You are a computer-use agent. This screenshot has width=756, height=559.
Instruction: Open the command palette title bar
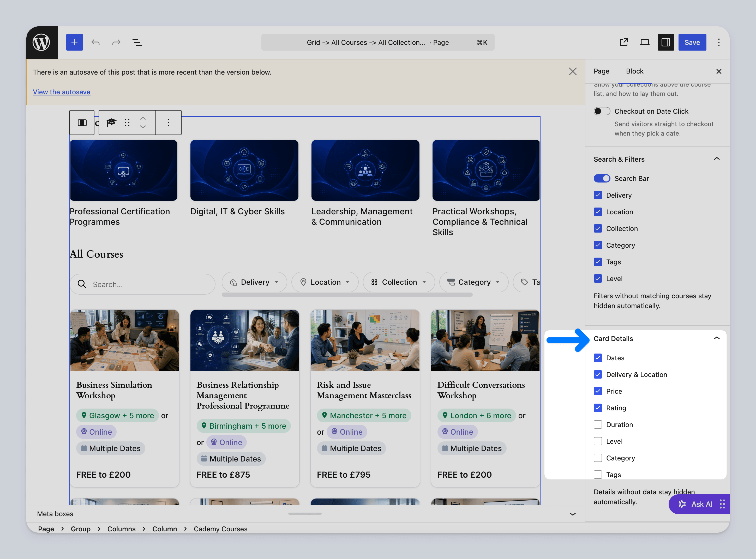(x=378, y=42)
